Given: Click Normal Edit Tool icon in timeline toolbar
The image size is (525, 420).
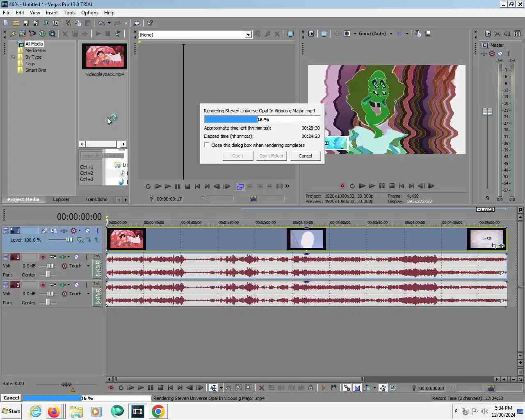Looking at the screenshot, I should point(213,388).
